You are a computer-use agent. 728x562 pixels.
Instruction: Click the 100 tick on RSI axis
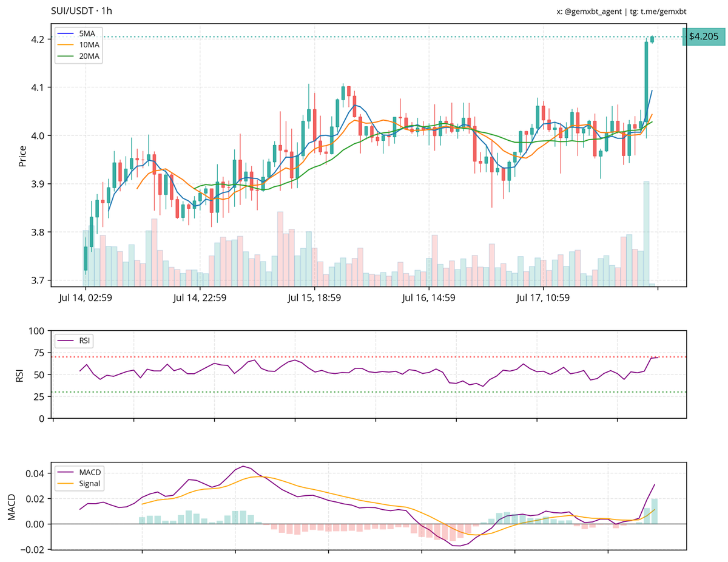38,331
